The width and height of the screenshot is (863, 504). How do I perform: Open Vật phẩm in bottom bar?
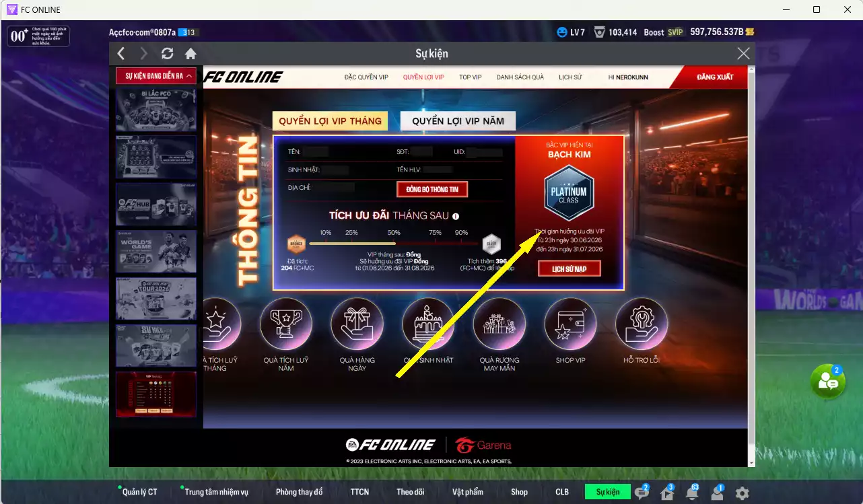tap(467, 492)
